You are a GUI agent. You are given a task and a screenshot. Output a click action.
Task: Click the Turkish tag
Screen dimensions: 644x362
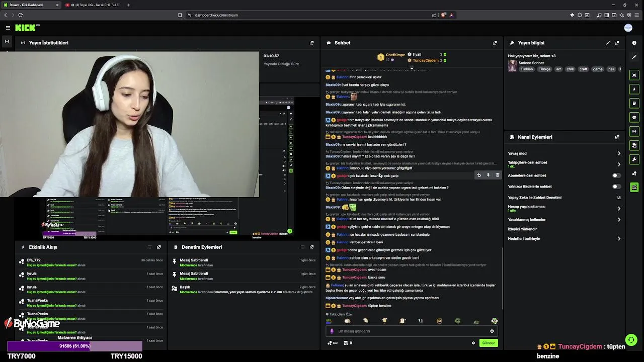pyautogui.click(x=526, y=69)
